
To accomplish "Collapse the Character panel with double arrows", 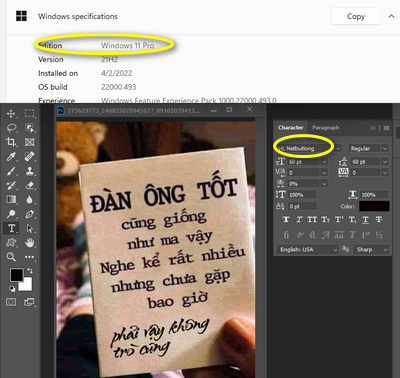I will tap(372, 128).
